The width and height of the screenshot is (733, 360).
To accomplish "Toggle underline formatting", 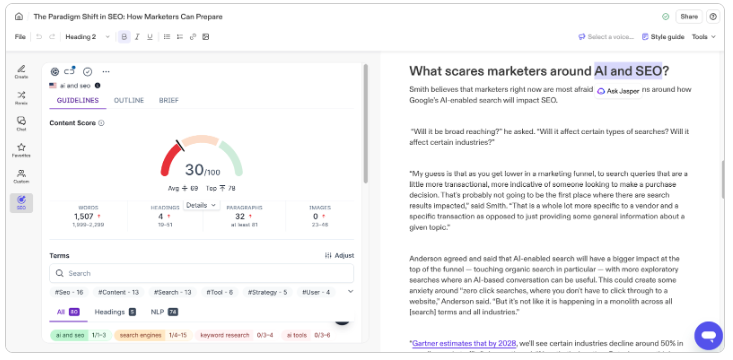I will coord(150,37).
